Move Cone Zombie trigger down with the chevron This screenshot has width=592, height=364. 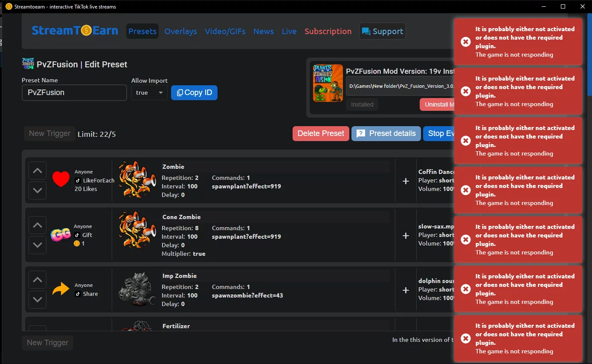(x=38, y=245)
